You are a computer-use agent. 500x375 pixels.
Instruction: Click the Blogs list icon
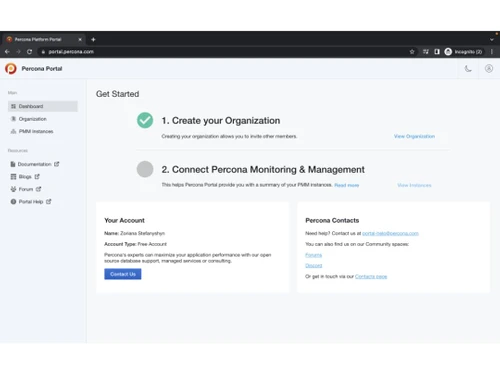point(13,177)
